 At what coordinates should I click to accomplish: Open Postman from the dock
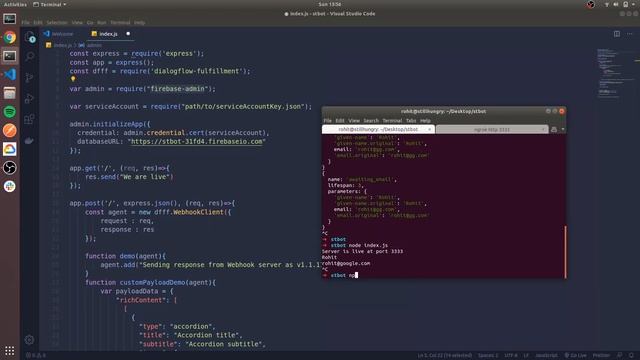click(10, 131)
